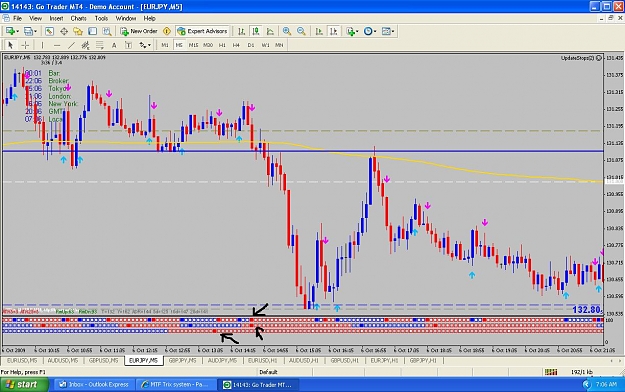Click the Zoom Out magnifier icon
The image size is (625, 392).
(x=301, y=31)
